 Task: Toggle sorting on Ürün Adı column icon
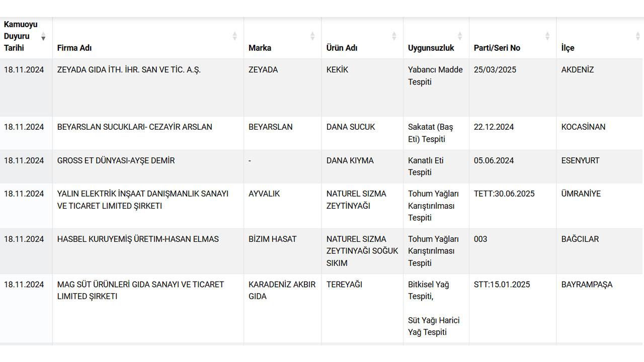point(394,36)
